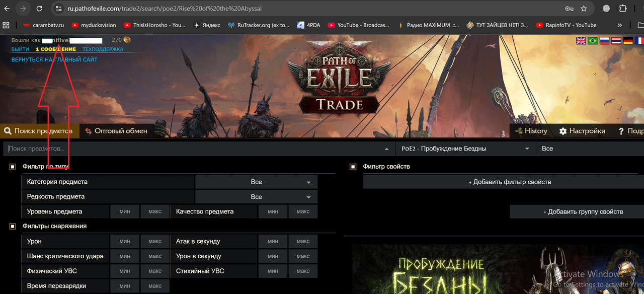Open the ТУТ ЗАЙЦЕВ НЕТ bookmark
The image size is (644, 294).
coord(498,25)
